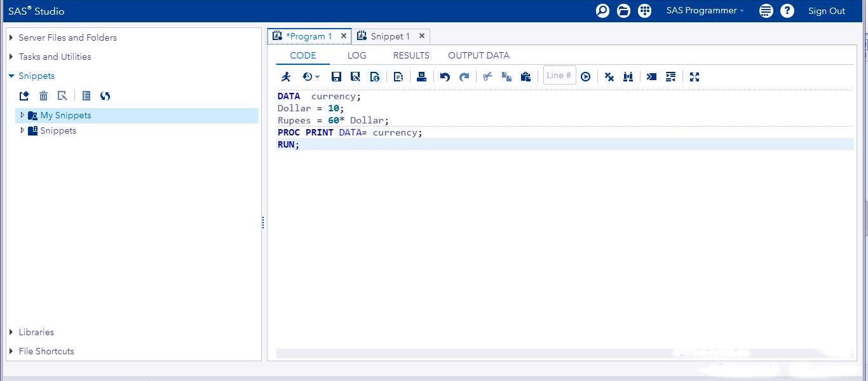Viewport: 868px width, 381px height.
Task: Redo the last edit
Action: tap(465, 77)
